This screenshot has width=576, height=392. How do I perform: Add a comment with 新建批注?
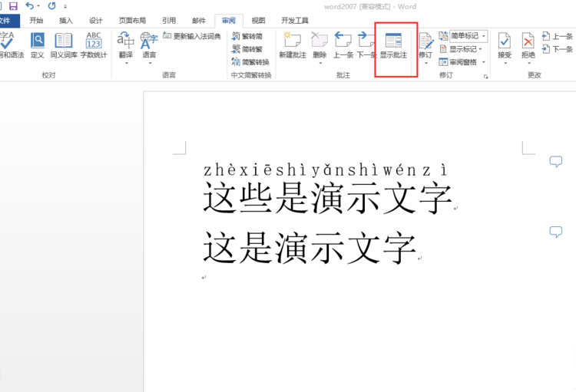click(x=293, y=45)
